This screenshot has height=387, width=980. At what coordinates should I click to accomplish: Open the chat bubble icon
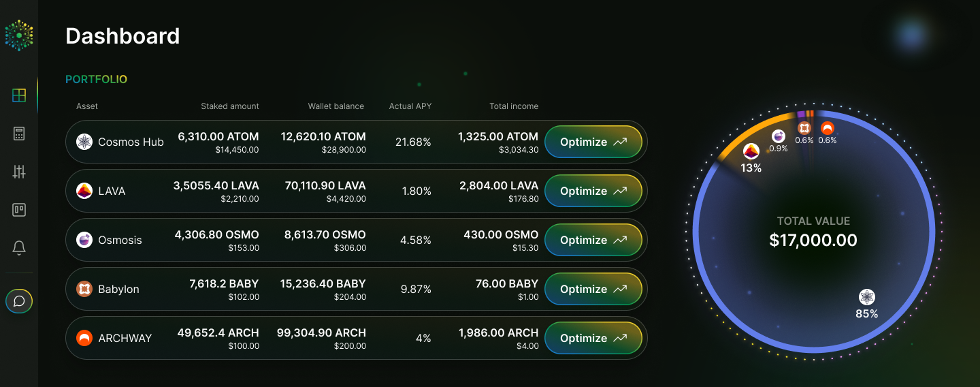[19, 300]
